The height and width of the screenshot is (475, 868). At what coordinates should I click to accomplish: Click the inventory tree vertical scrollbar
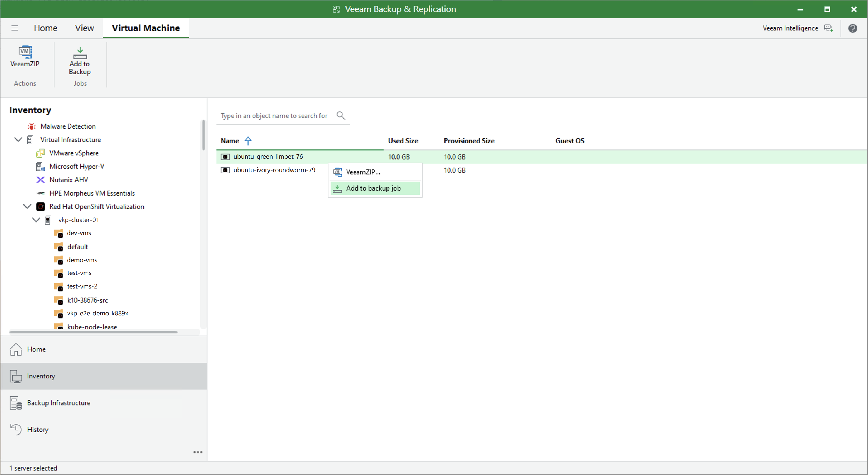203,135
